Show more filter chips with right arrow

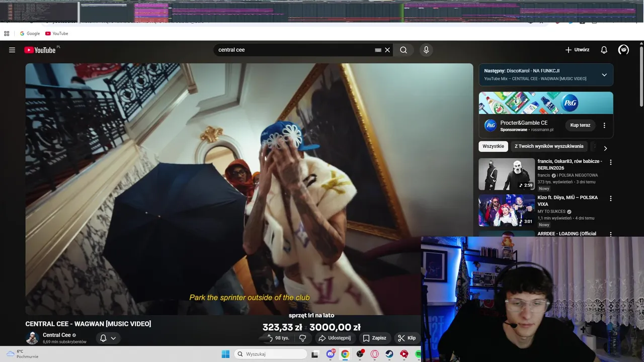605,148
